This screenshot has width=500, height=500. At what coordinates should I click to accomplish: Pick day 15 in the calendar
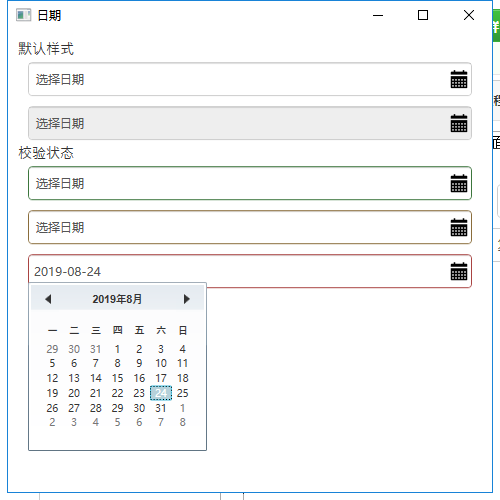coord(117,378)
